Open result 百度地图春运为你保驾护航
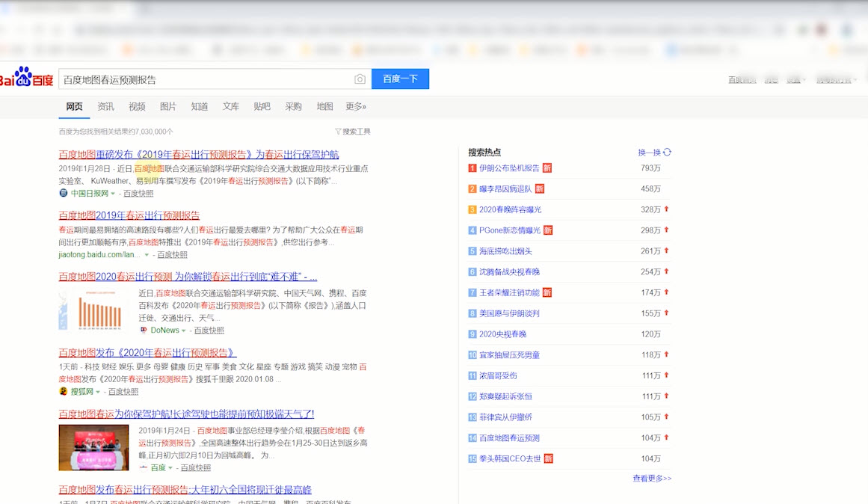 (x=186, y=414)
